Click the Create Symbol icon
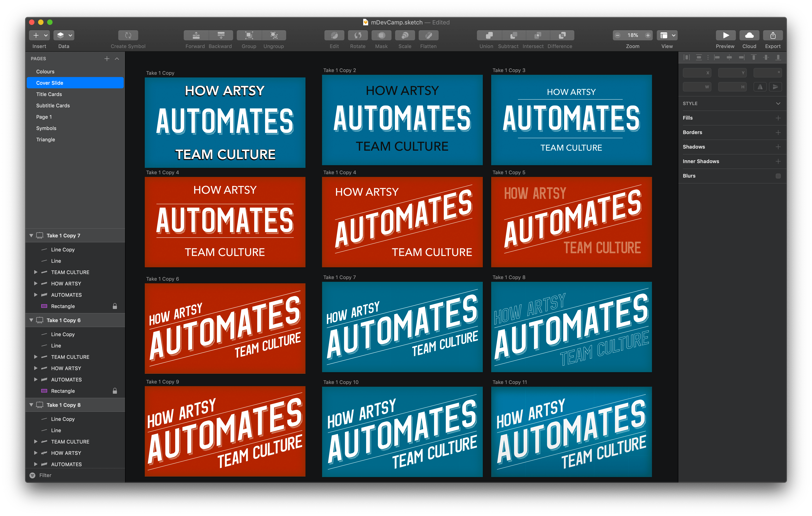This screenshot has height=516, width=812. (128, 35)
